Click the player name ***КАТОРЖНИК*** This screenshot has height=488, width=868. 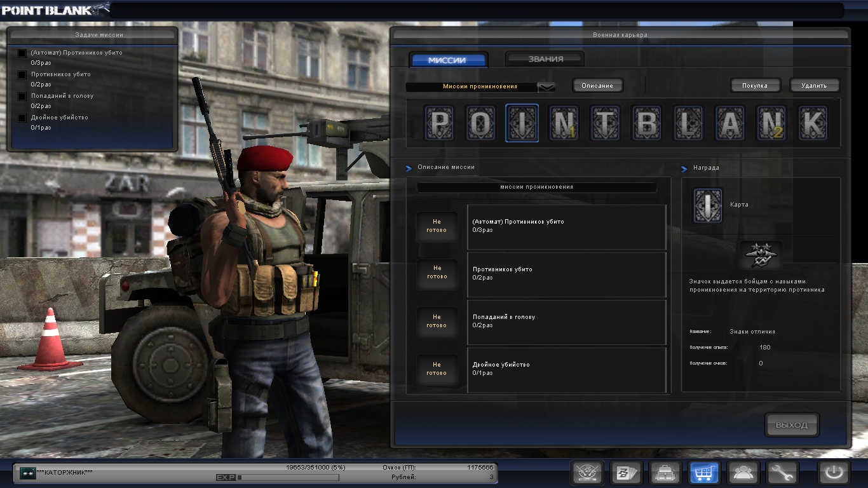[65, 473]
